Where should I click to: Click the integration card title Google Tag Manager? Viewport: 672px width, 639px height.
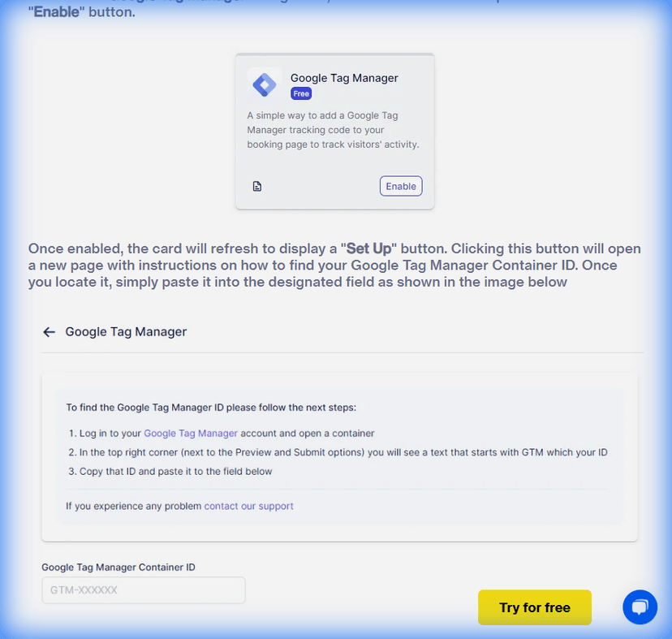[343, 78]
